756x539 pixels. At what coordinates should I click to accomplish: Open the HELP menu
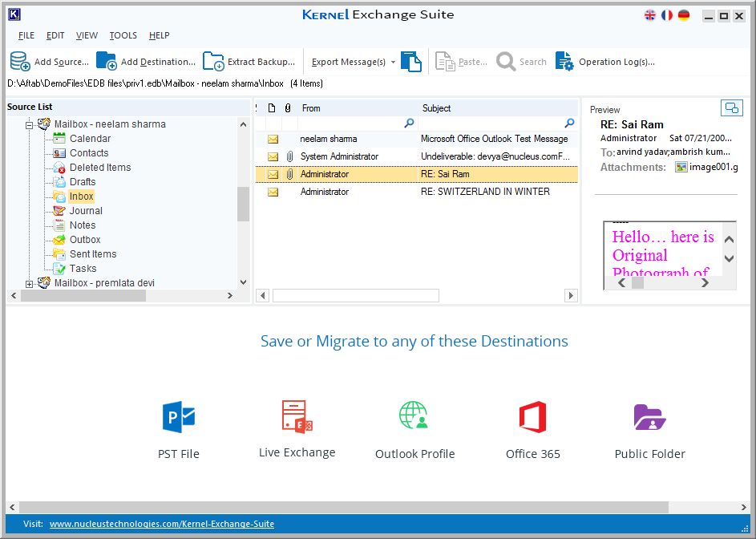pyautogui.click(x=159, y=35)
